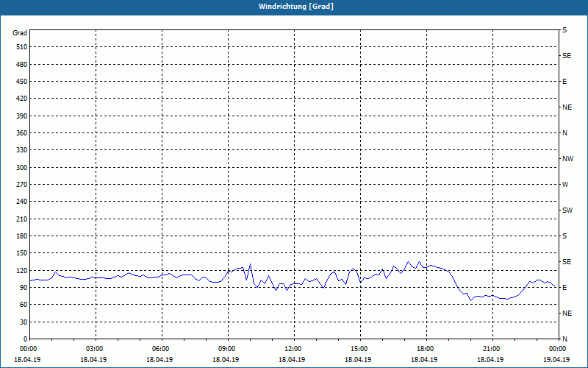Click the y-axis value 0
This screenshot has width=588, height=368.
[26, 339]
